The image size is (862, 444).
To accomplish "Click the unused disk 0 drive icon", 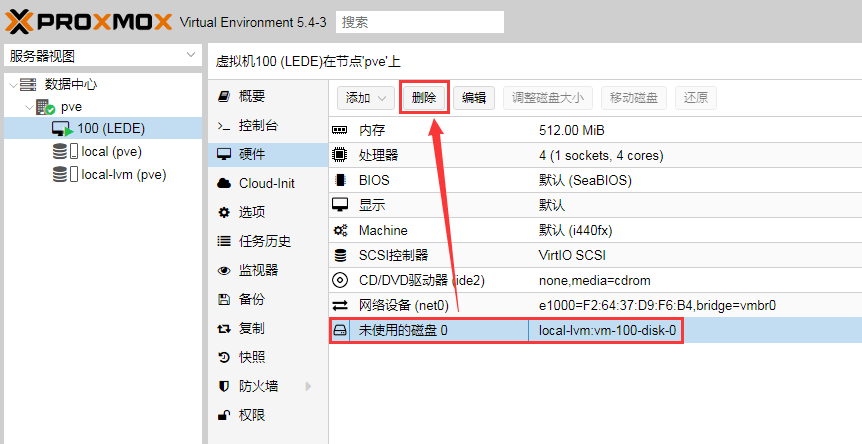I will [x=340, y=330].
